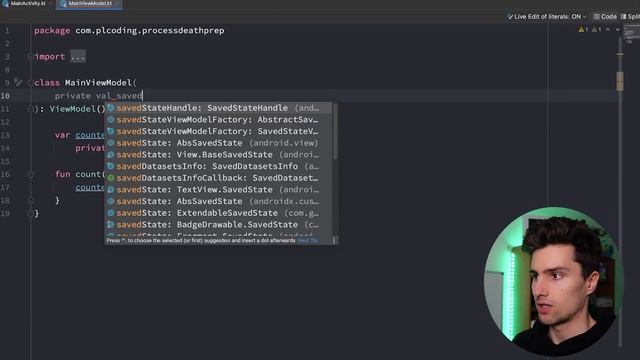Pick savedState: BadgeDrawable.SavedState suggestion

[x=219, y=224]
